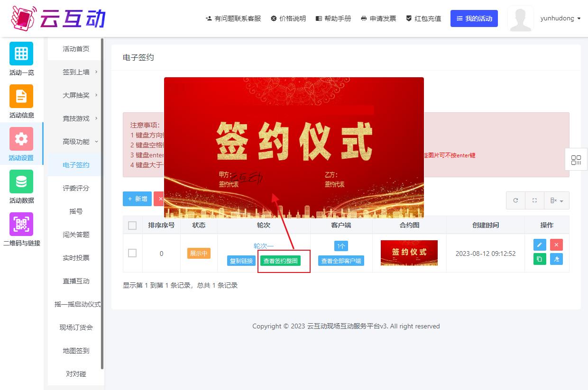
Task: Click the 新增 button to add a record
Action: pos(137,199)
